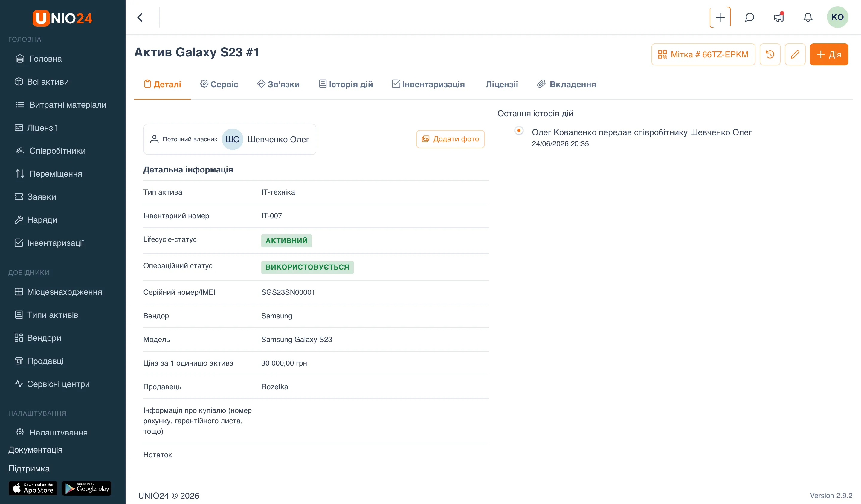This screenshot has height=504, width=861.
Task: Click the Інвентаризації checkbox icon in sidebar
Action: pyautogui.click(x=19, y=243)
